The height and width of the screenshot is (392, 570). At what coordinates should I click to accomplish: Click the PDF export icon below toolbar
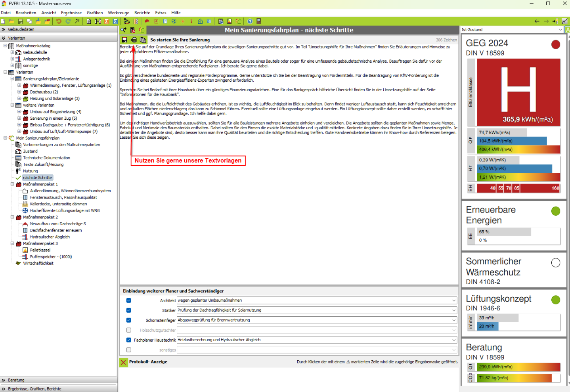pyautogui.click(x=133, y=30)
